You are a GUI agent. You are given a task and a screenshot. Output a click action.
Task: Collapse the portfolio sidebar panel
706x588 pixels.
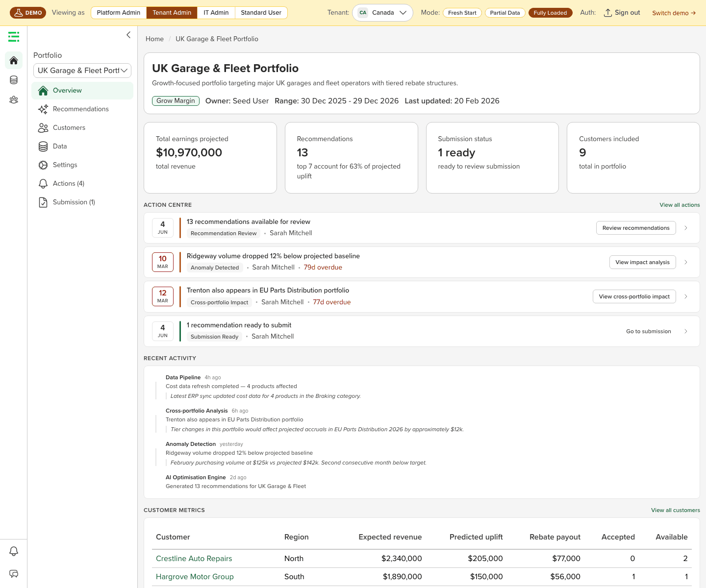[128, 35]
